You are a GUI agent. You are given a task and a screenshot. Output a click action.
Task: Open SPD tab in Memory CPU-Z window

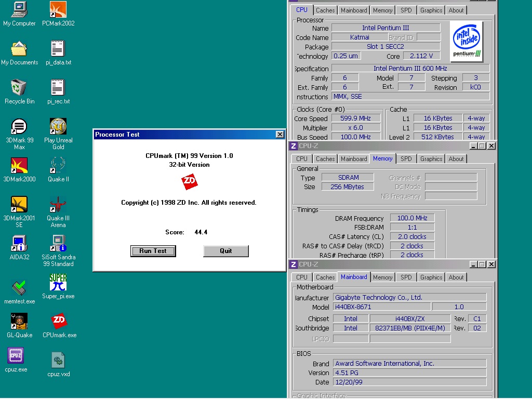tap(406, 159)
